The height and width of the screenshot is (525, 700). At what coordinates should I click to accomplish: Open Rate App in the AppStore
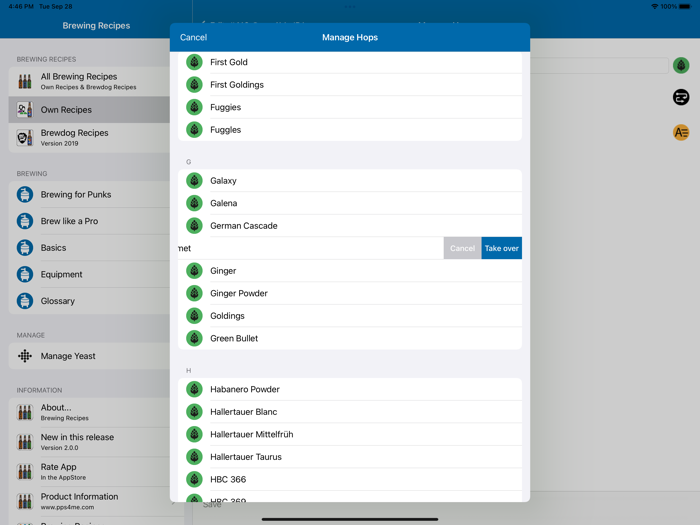(x=89, y=471)
